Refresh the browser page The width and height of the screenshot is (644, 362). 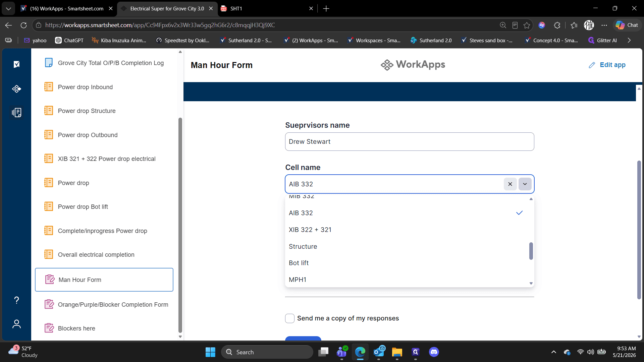tap(23, 25)
